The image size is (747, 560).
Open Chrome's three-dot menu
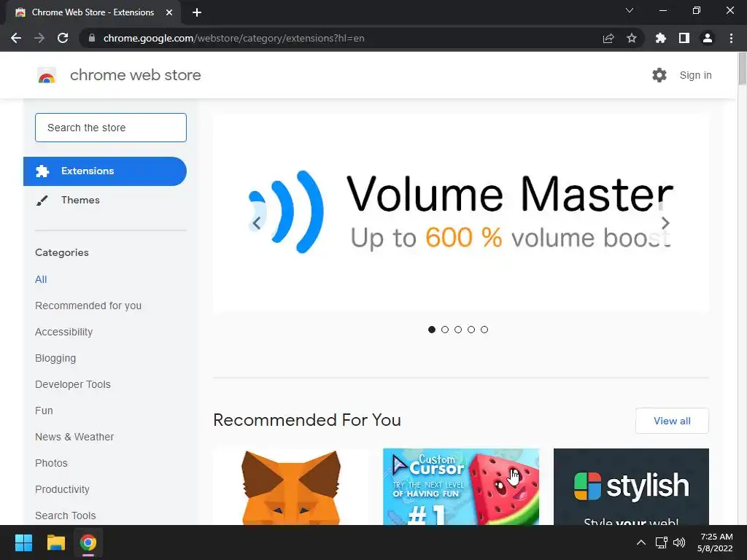click(x=731, y=38)
